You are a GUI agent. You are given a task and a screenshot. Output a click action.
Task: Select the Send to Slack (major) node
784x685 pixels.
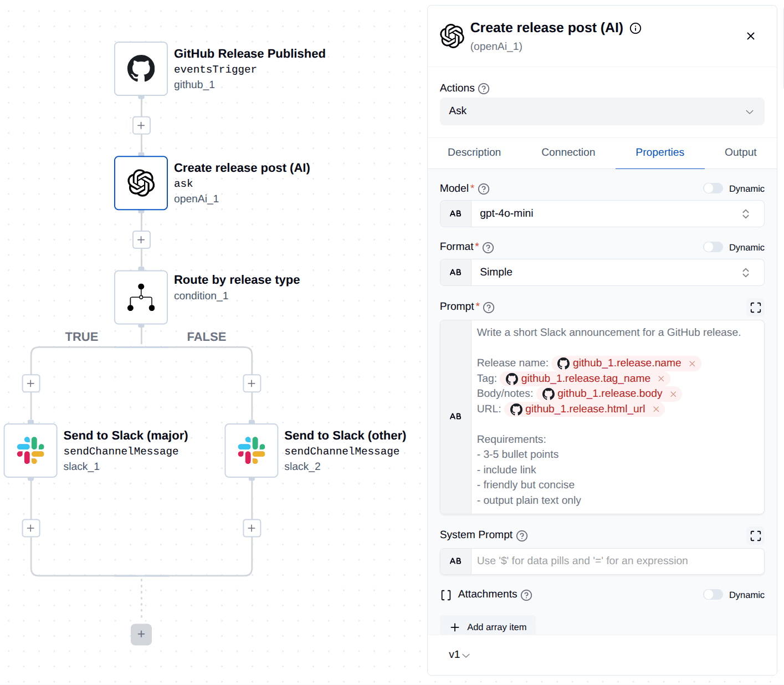pos(30,450)
